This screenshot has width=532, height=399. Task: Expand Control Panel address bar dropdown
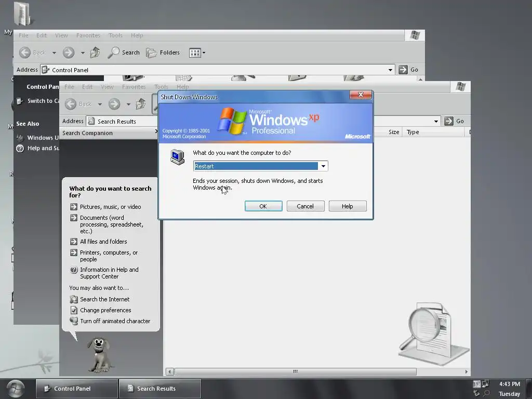390,70
